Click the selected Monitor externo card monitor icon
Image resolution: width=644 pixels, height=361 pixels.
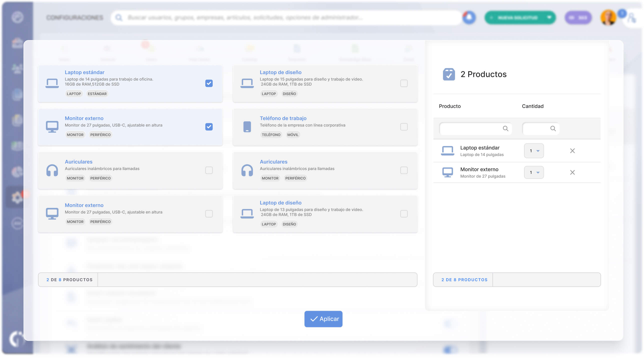point(52,127)
